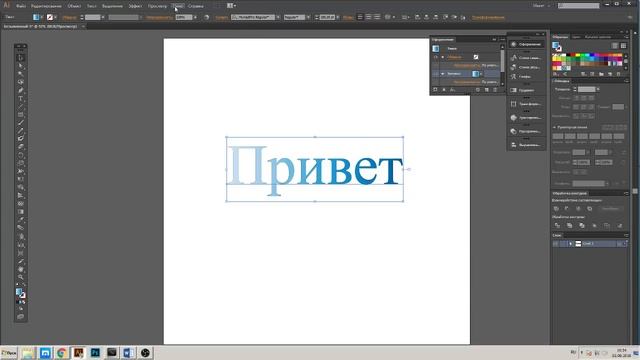The width and height of the screenshot is (640, 360).
Task: Add new fill in Appearance panel
Action: tap(444, 90)
